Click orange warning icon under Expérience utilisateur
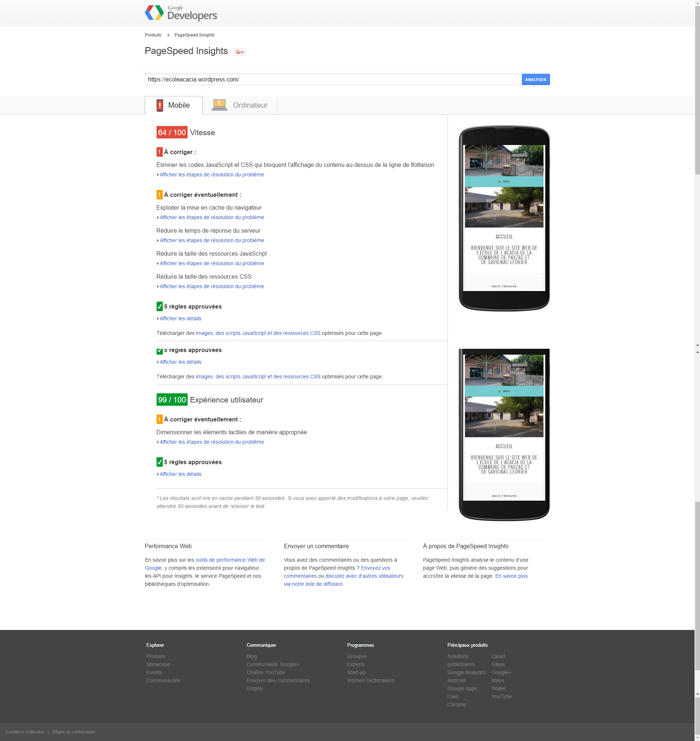This screenshot has width=700, height=741. coord(159,419)
